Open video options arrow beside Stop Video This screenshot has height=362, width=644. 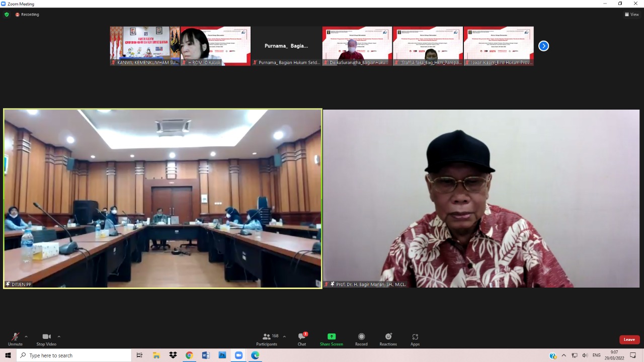[59, 336]
